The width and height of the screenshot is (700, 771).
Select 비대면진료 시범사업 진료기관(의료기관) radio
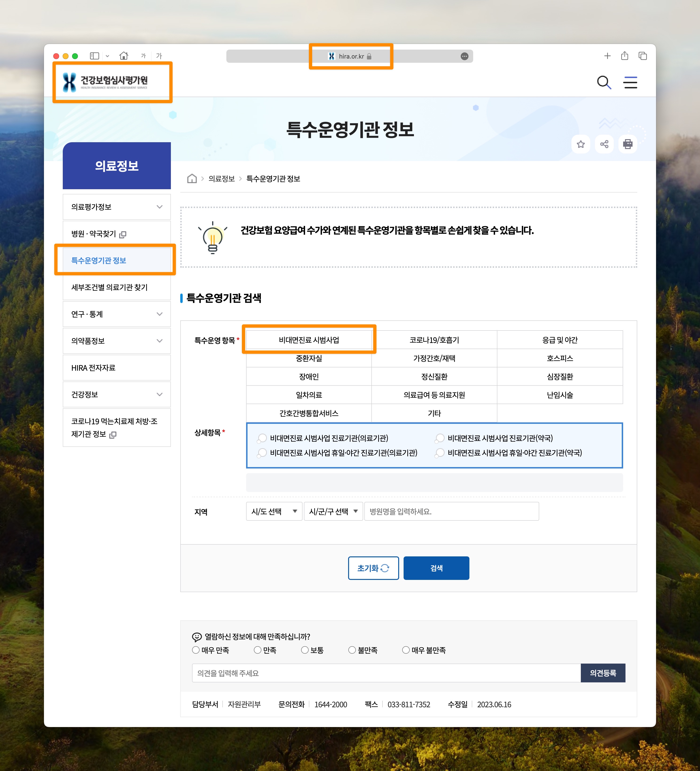tap(262, 438)
